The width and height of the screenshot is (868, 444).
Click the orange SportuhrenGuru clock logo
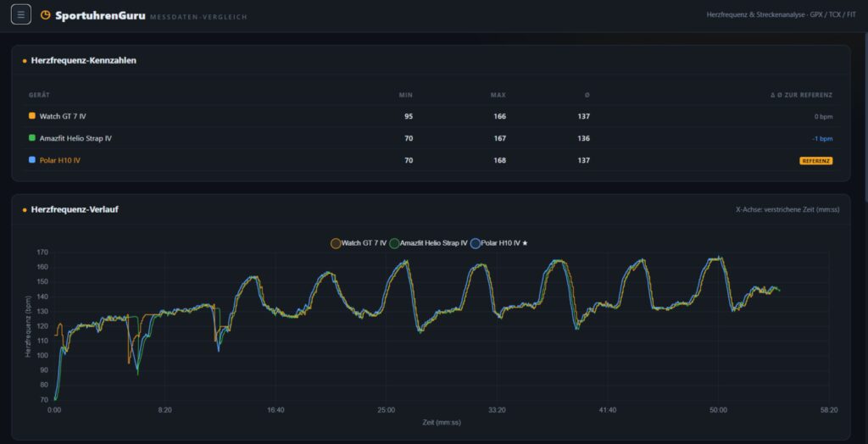click(x=46, y=15)
